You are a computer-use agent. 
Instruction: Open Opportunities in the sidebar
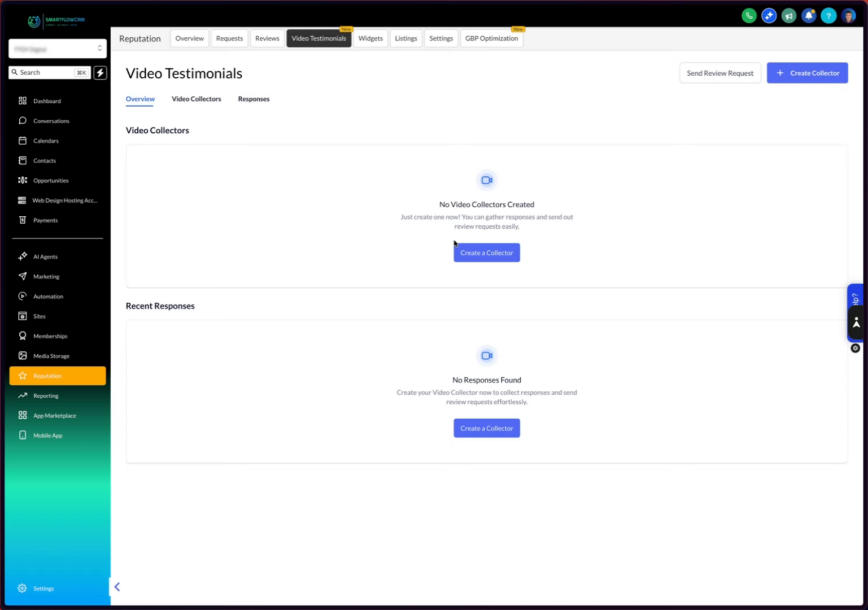pos(57,181)
